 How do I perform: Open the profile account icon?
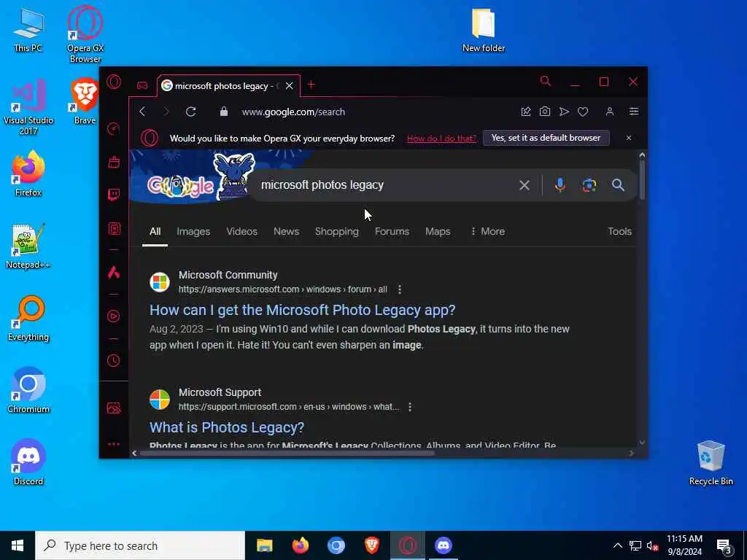[609, 112]
